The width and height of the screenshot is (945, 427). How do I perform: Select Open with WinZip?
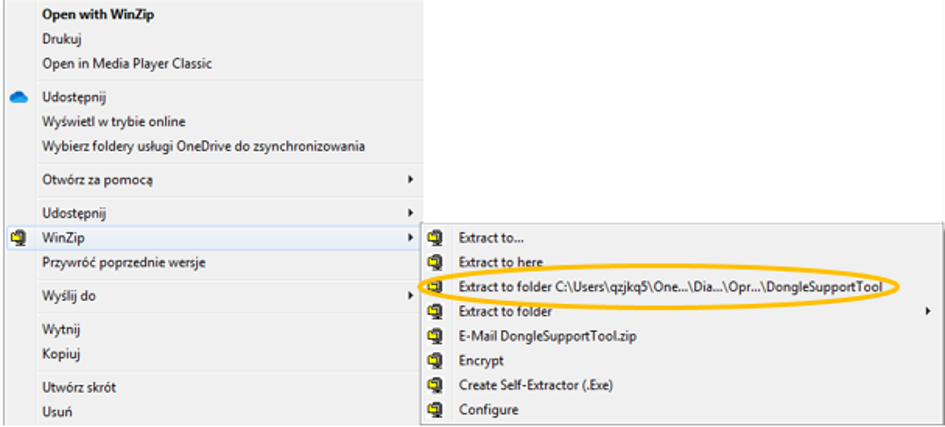point(98,16)
